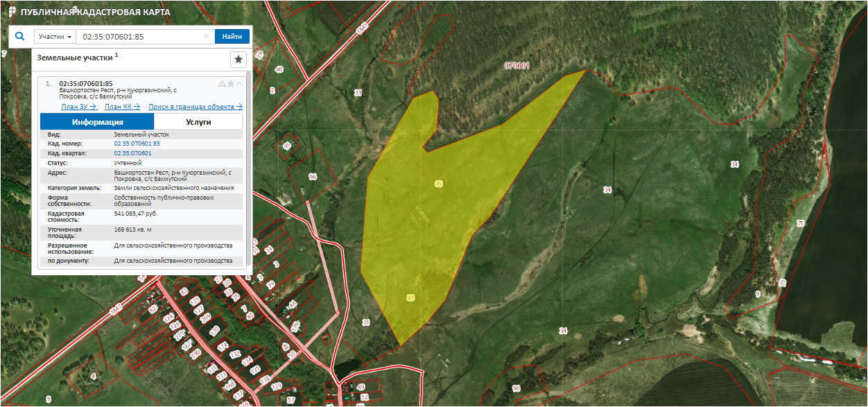Click the result title 02:35:070601:85
868x407 pixels.
[86, 83]
